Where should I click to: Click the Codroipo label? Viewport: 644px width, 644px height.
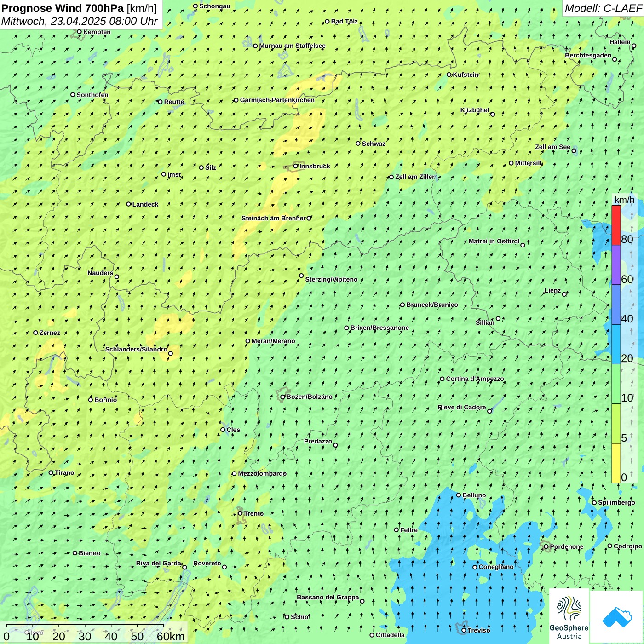[628, 546]
